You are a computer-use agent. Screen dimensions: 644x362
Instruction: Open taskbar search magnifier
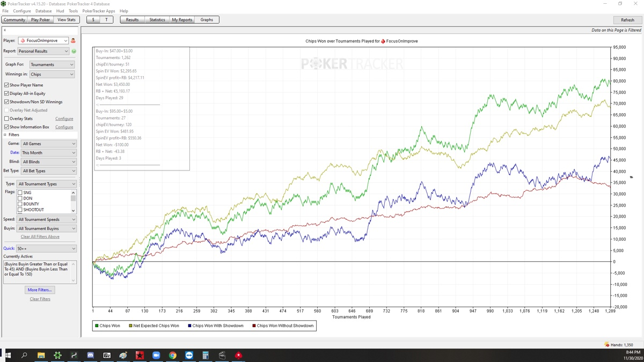24,355
